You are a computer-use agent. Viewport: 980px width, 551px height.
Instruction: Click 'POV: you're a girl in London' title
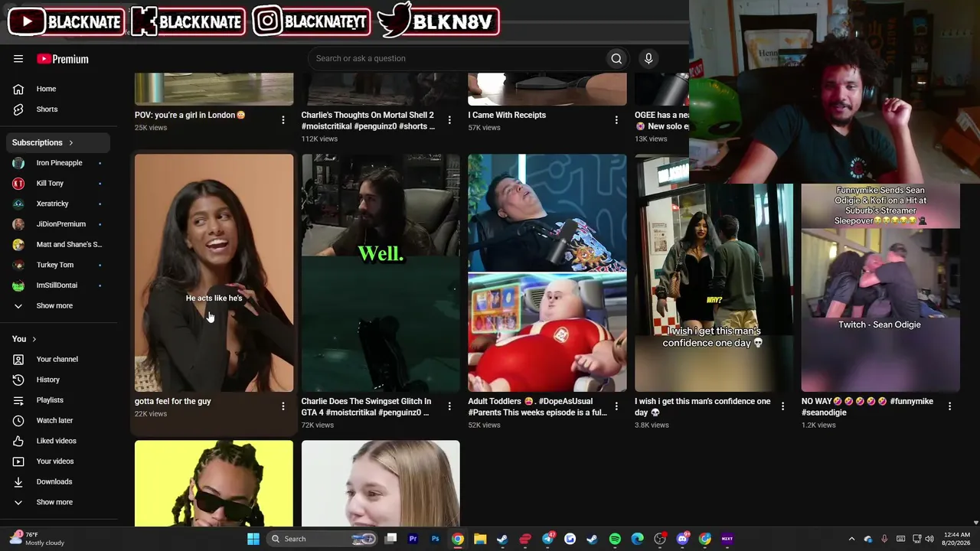pos(190,115)
